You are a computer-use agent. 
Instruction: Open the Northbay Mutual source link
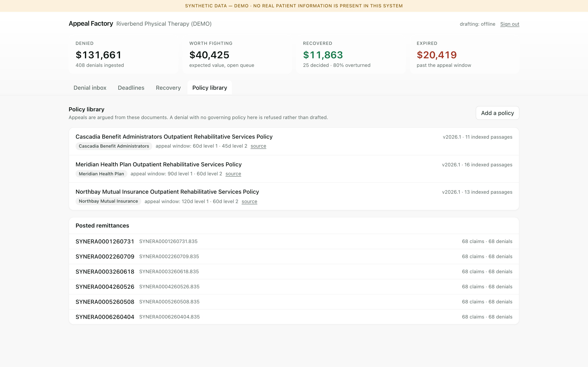point(249,201)
